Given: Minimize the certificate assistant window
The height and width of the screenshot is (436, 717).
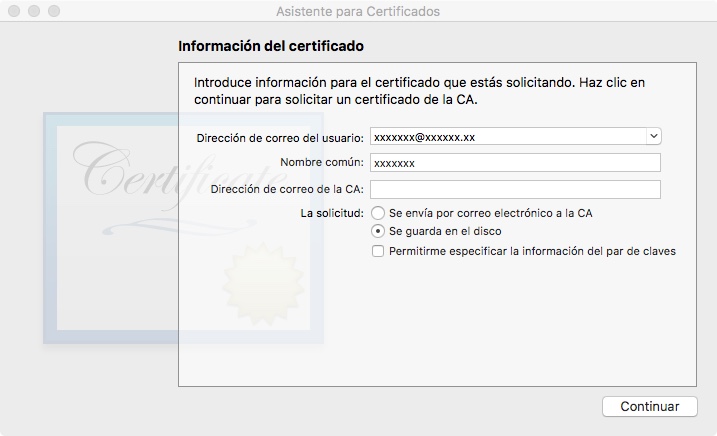Looking at the screenshot, I should tap(33, 12).
